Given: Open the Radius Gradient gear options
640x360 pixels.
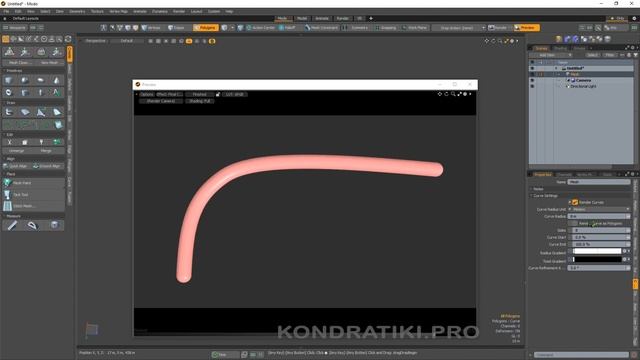Looking at the screenshot, I should pyautogui.click(x=624, y=251).
